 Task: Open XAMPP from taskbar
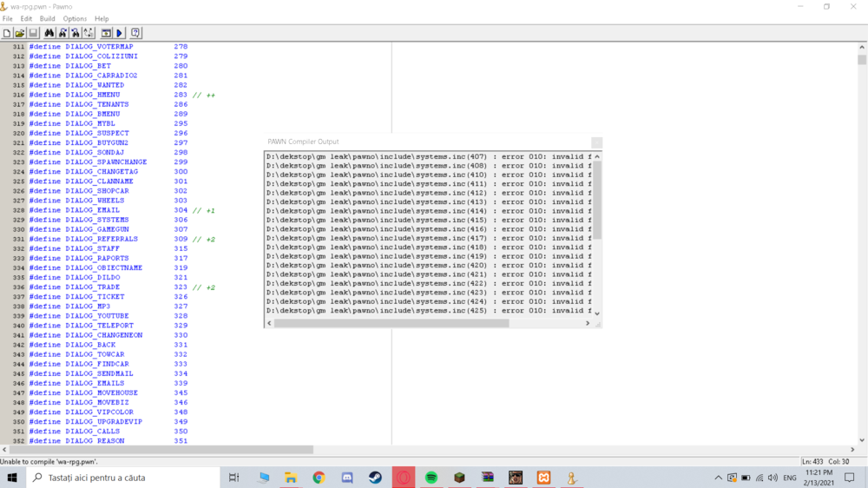point(543,478)
